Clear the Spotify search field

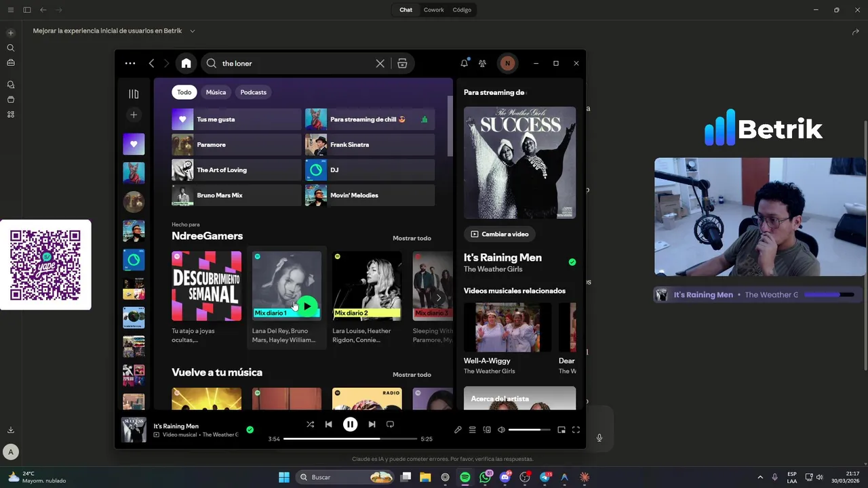point(380,63)
